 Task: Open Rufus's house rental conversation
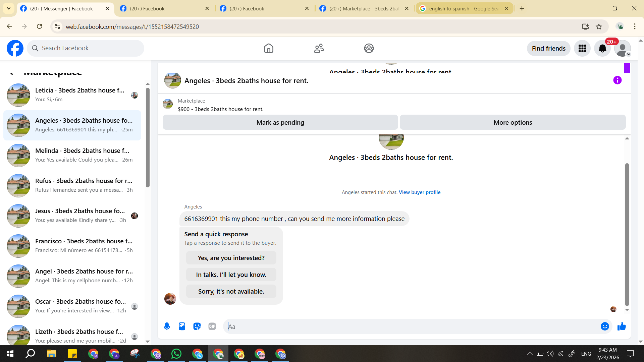click(x=72, y=185)
